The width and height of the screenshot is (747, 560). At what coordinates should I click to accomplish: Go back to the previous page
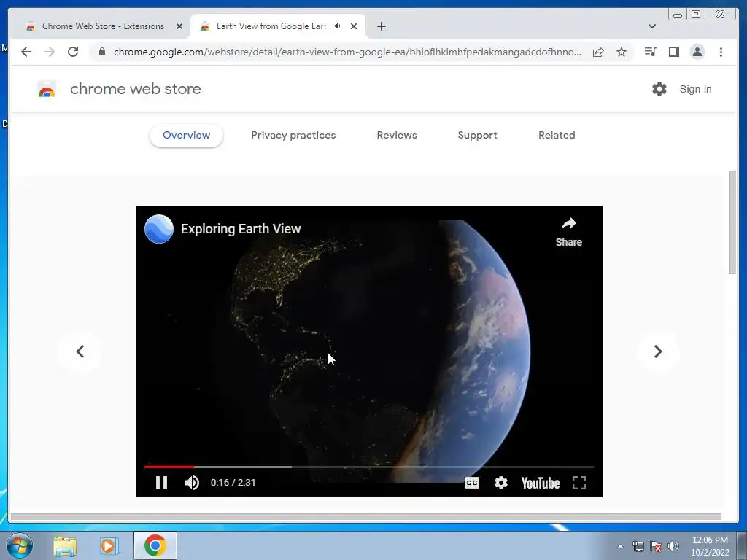(x=26, y=52)
